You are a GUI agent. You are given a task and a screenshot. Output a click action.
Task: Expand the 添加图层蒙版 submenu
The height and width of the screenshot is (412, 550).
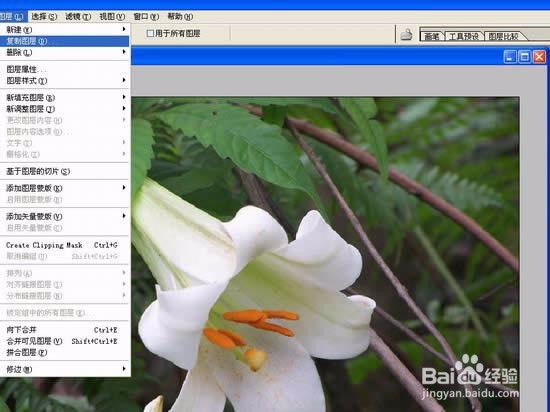[x=65, y=188]
